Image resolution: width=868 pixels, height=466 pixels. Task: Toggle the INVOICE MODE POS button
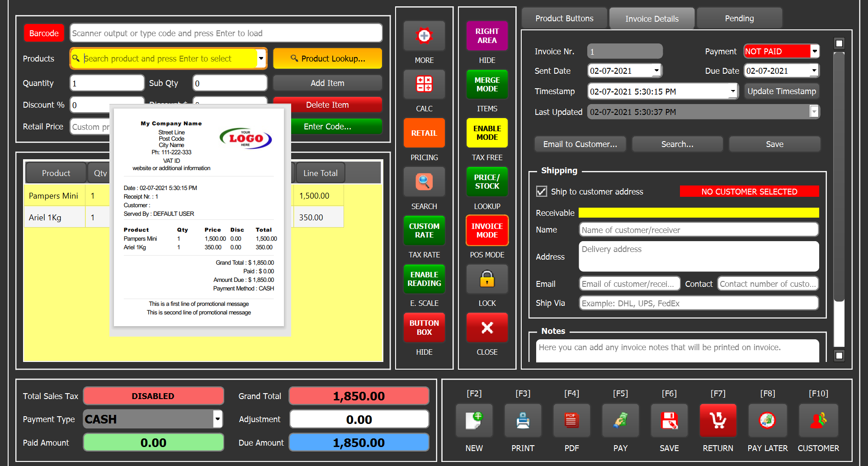tap(487, 230)
